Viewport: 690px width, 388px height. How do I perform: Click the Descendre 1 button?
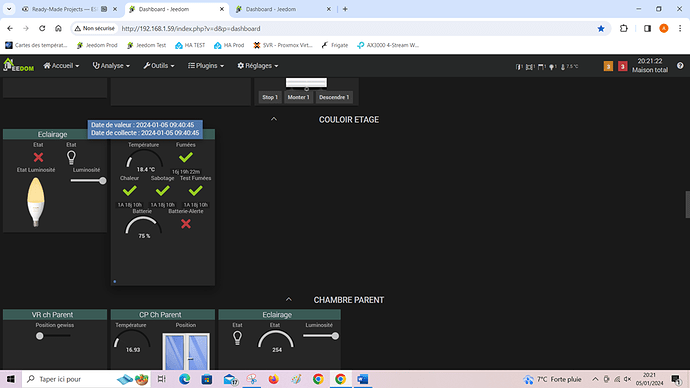tap(334, 97)
